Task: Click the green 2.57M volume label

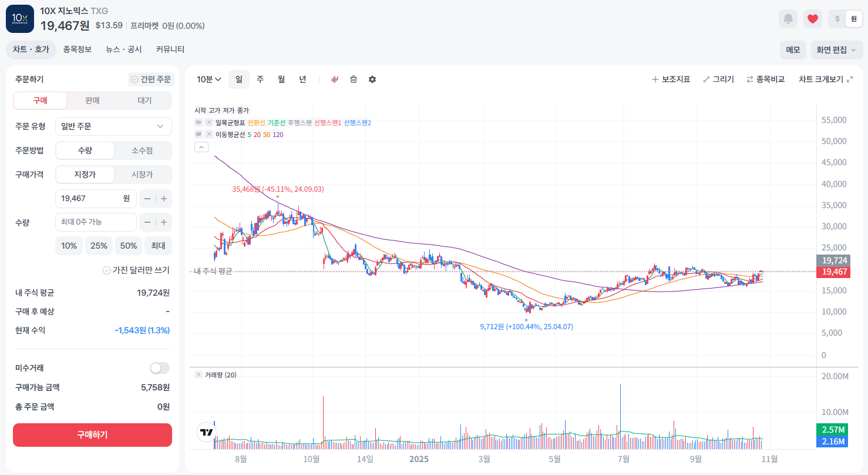Action: click(833, 430)
